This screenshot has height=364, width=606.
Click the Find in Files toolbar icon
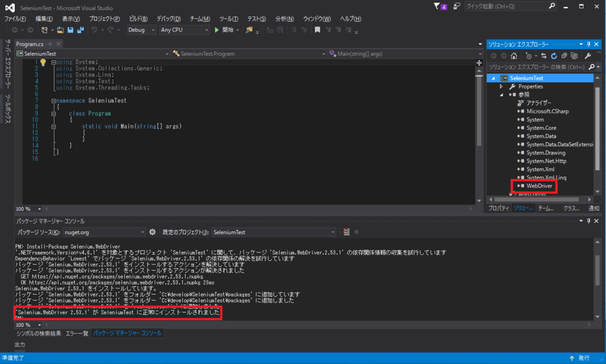[249, 30]
